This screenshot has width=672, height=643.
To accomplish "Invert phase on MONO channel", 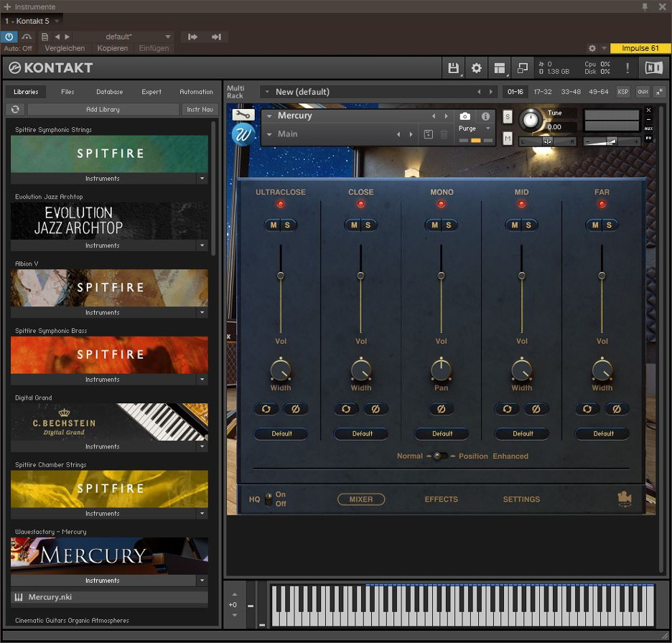I will click(441, 409).
